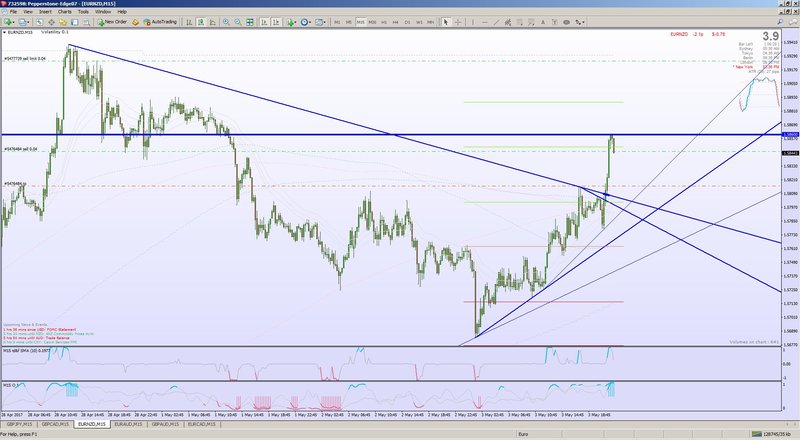Open the Help menu
The height and width of the screenshot is (440, 800).
[122, 11]
